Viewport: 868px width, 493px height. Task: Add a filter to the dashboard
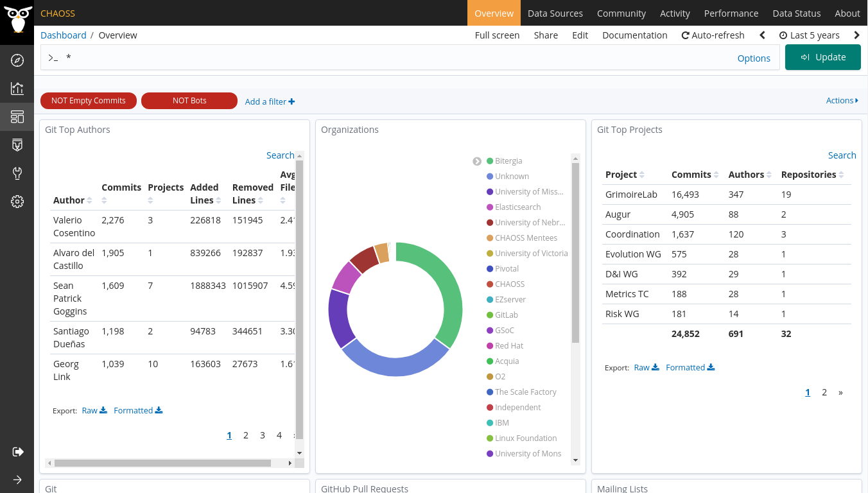[x=270, y=101]
